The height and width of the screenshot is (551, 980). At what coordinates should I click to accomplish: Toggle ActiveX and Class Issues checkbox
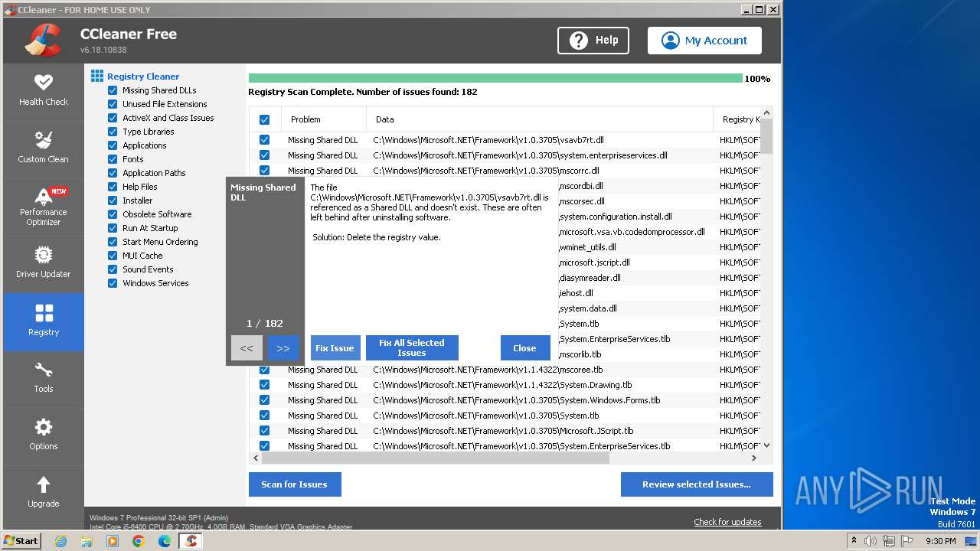pos(113,118)
